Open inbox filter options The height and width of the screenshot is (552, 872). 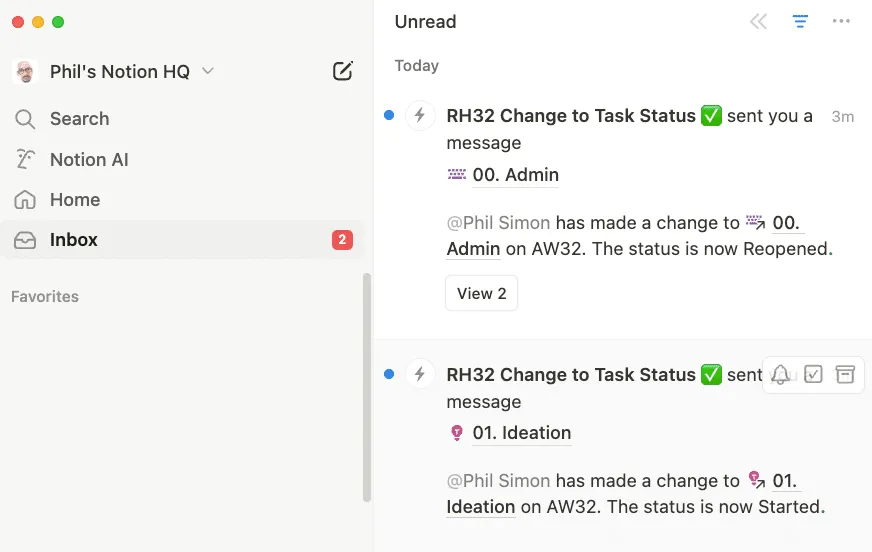click(800, 21)
